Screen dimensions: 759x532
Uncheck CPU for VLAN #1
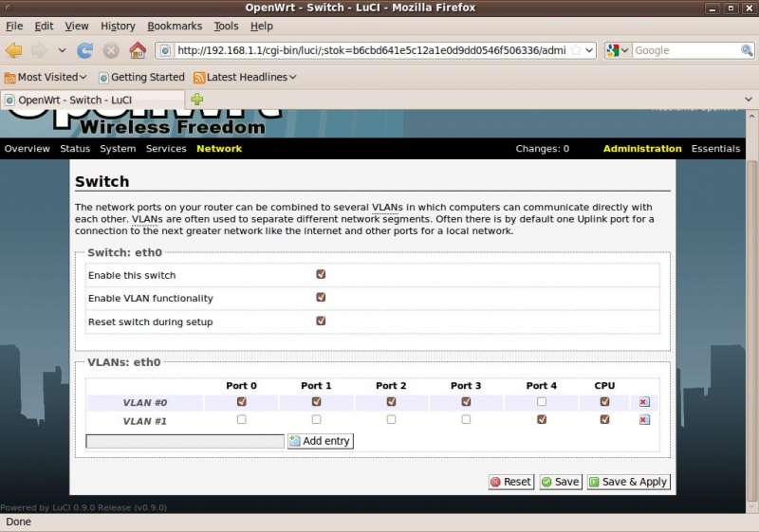(x=604, y=419)
